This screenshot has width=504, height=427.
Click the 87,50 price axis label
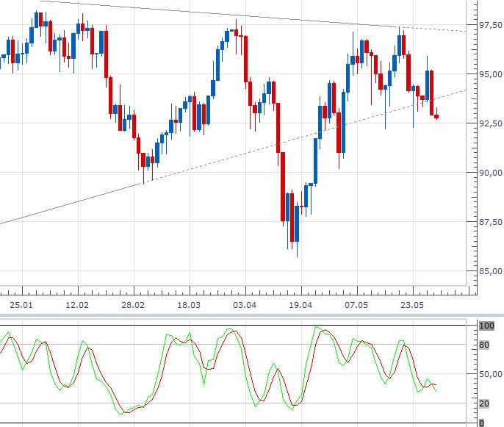[491, 222]
